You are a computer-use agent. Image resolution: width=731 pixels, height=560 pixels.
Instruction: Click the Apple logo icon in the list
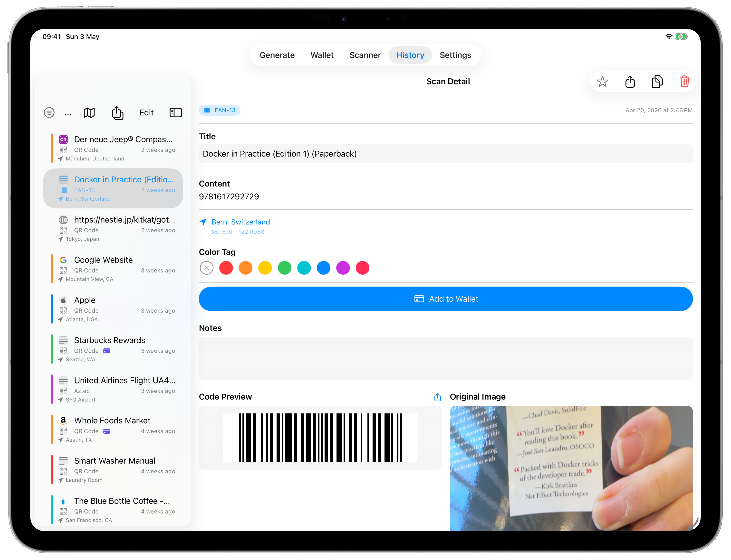tap(63, 300)
